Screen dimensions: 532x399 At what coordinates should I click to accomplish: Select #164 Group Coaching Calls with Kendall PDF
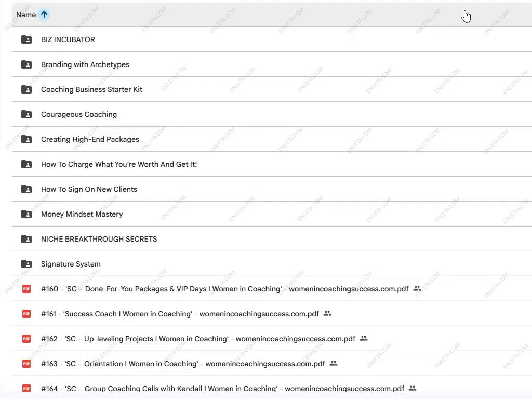click(222, 389)
